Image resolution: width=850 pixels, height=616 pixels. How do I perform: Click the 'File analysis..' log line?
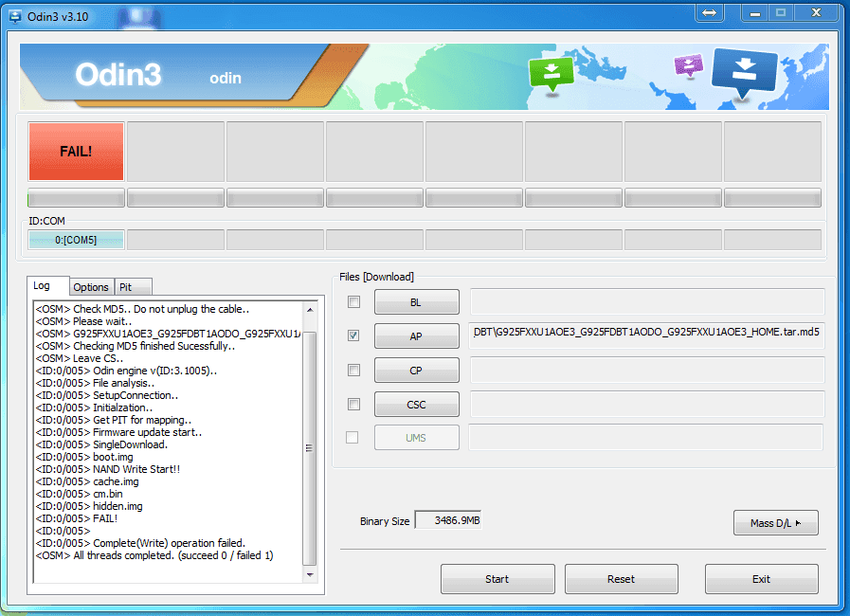95,384
